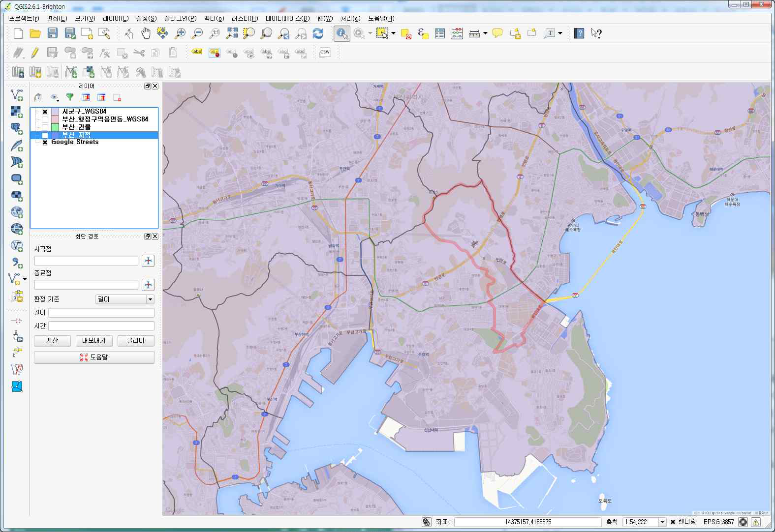Add a WMS layer with globe icon
Screen dimensions: 775x532
[x=17, y=212]
